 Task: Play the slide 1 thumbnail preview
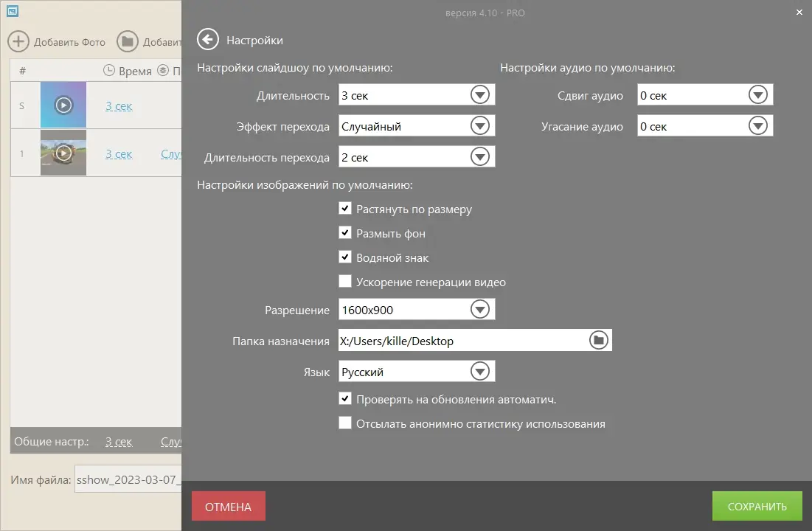coord(63,153)
